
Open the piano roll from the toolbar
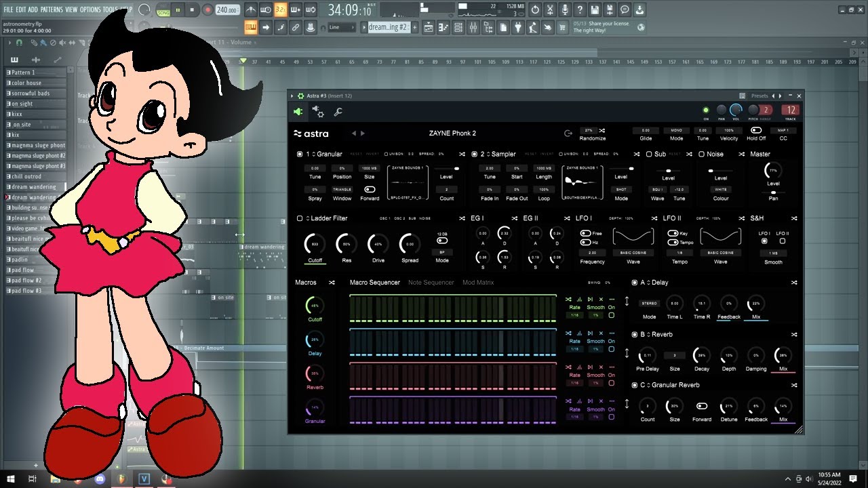pyautogui.click(x=443, y=27)
